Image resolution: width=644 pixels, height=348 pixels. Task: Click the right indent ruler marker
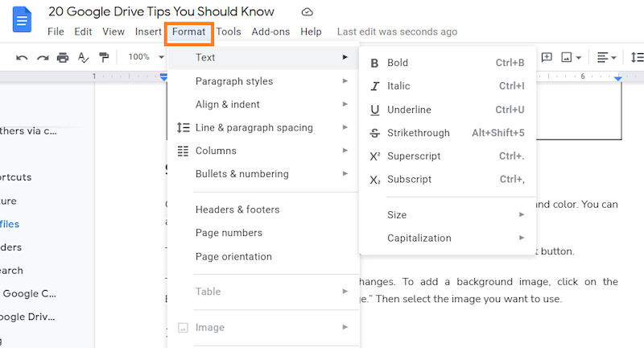pyautogui.click(x=618, y=78)
